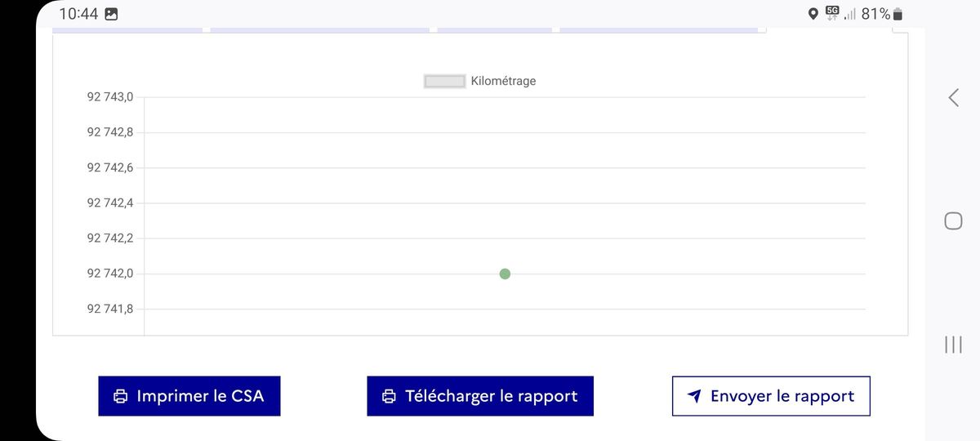Toggle the Kilométrage dataset via its legend label
Screen dimensions: 980x441
click(x=503, y=81)
